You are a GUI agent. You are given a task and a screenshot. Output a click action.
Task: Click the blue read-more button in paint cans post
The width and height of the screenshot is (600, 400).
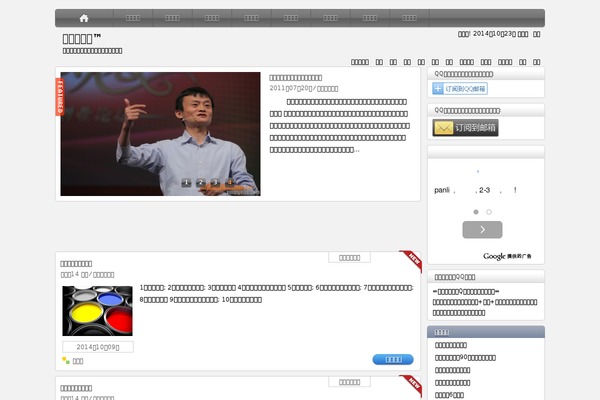393,359
